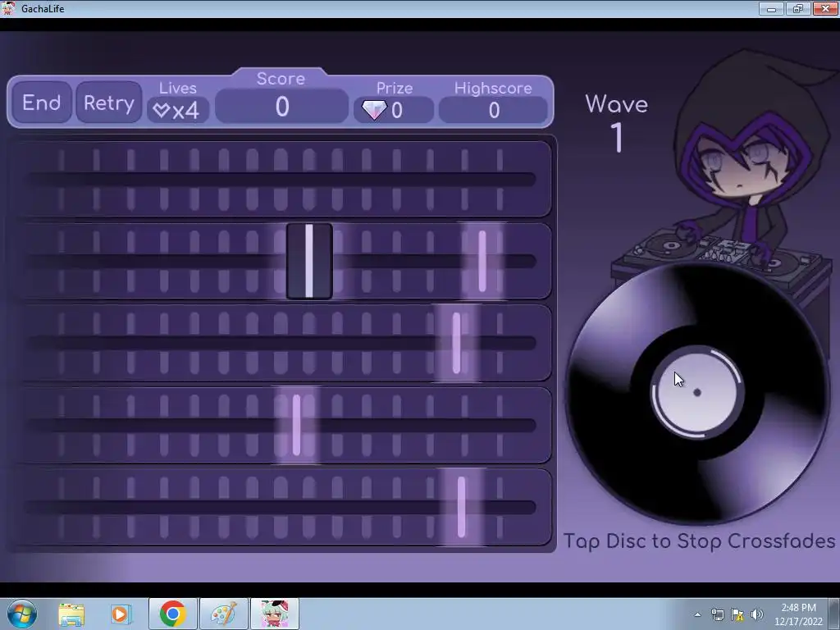Screen dimensions: 840x630
Task: Restore down the GachaLife window
Action: click(x=798, y=8)
